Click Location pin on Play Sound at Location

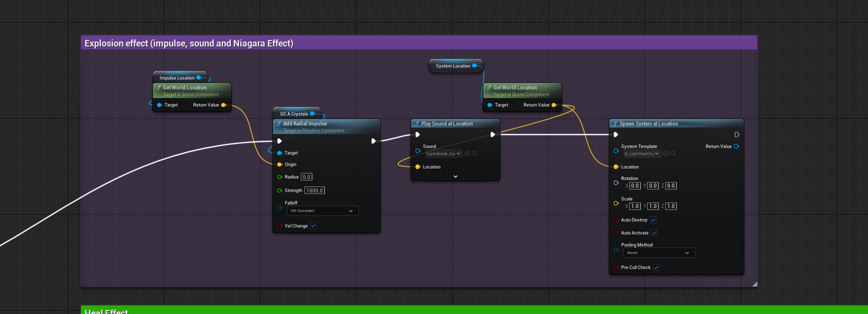[418, 167]
